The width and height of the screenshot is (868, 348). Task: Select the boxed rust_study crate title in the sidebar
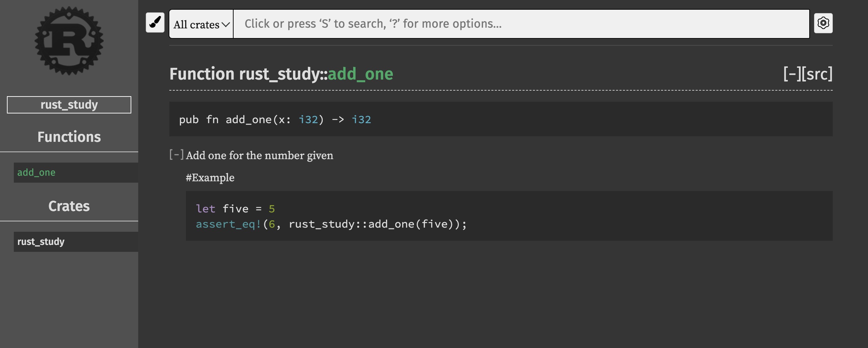click(x=69, y=105)
